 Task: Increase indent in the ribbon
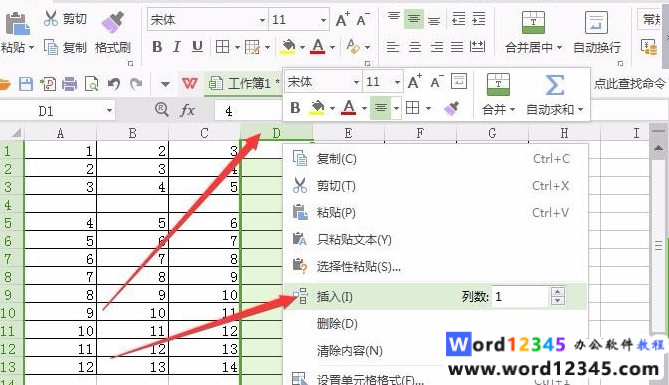click(479, 19)
